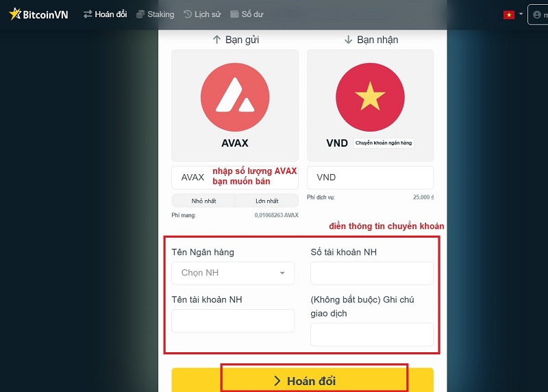Select the Vietnam flag language icon
This screenshot has width=548, height=392.
pos(509,14)
